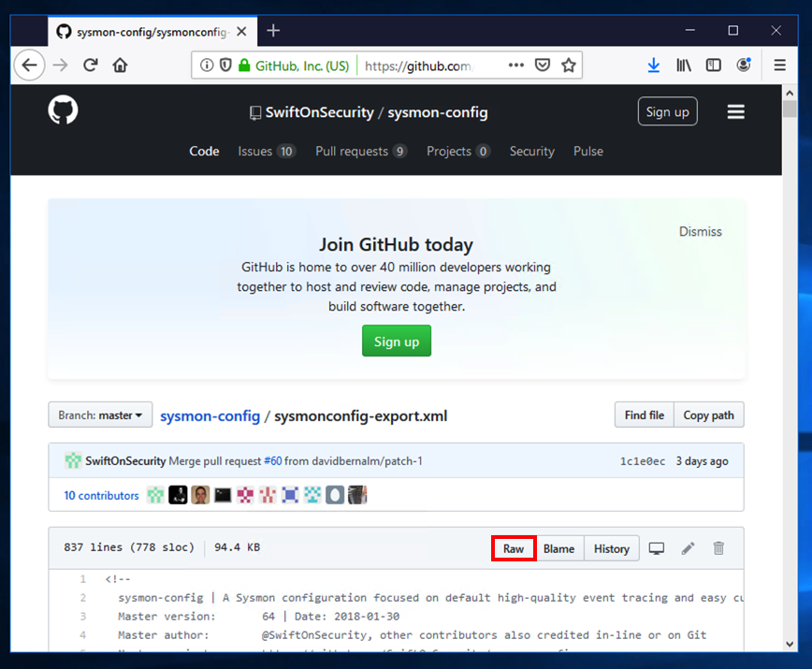Open Firefox account avatar icon
Viewport: 812px width, 669px height.
[744, 65]
